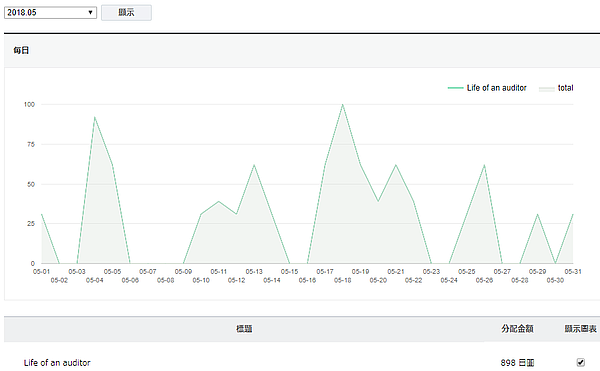Image resolution: width=600 pixels, height=371 pixels.
Task: Toggle the total legend entry
Action: click(x=556, y=88)
